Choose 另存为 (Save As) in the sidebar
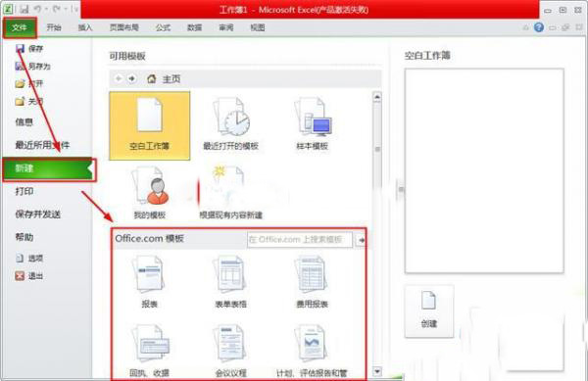 [x=32, y=67]
